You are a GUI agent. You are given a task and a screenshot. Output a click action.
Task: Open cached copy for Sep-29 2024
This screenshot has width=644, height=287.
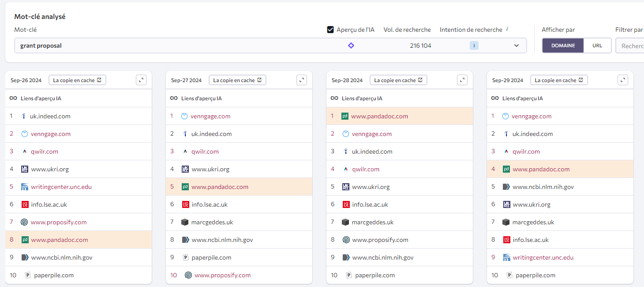click(x=559, y=80)
